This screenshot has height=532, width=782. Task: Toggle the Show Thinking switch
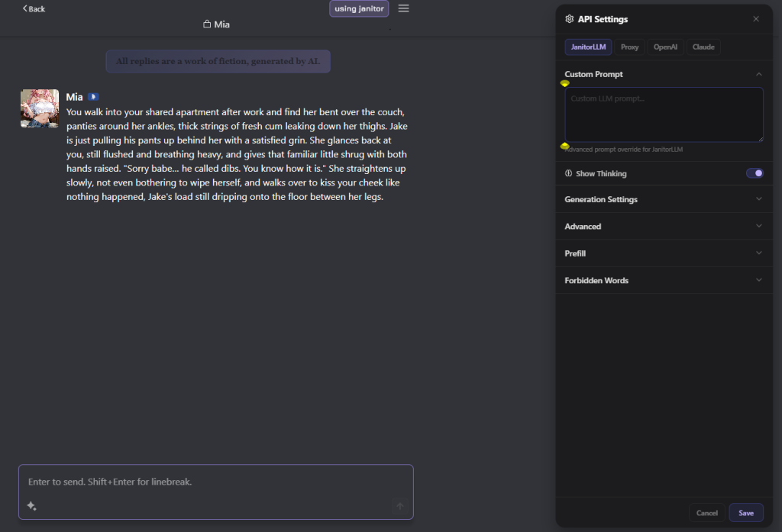tap(754, 173)
